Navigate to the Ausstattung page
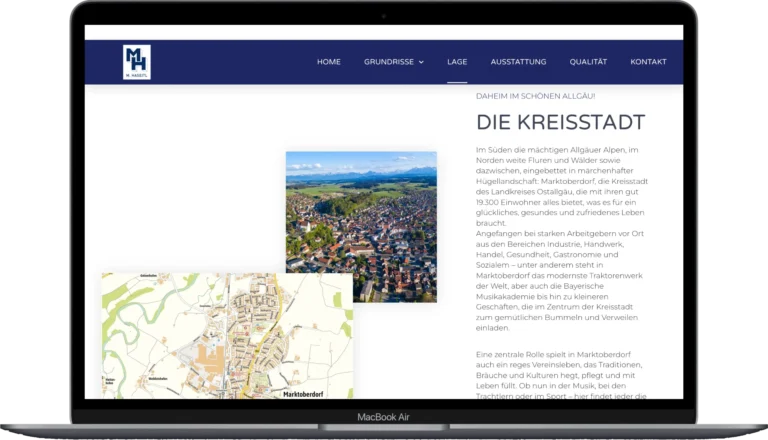 coord(518,62)
